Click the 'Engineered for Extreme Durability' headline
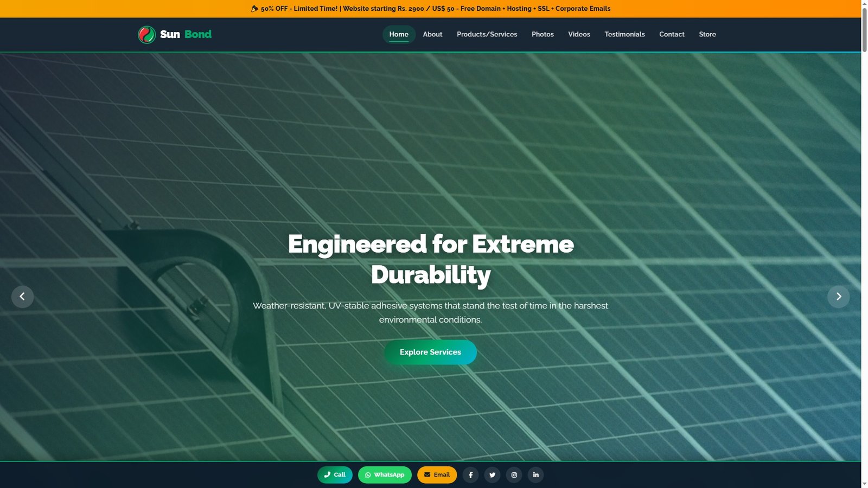Screen dimensions: 868x488 tap(431, 259)
